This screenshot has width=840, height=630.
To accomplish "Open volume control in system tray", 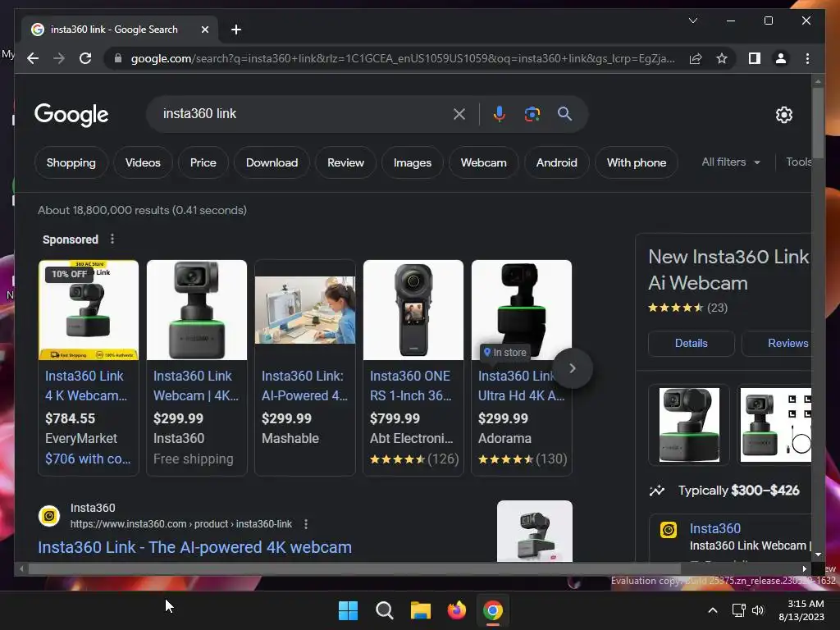I will point(758,610).
